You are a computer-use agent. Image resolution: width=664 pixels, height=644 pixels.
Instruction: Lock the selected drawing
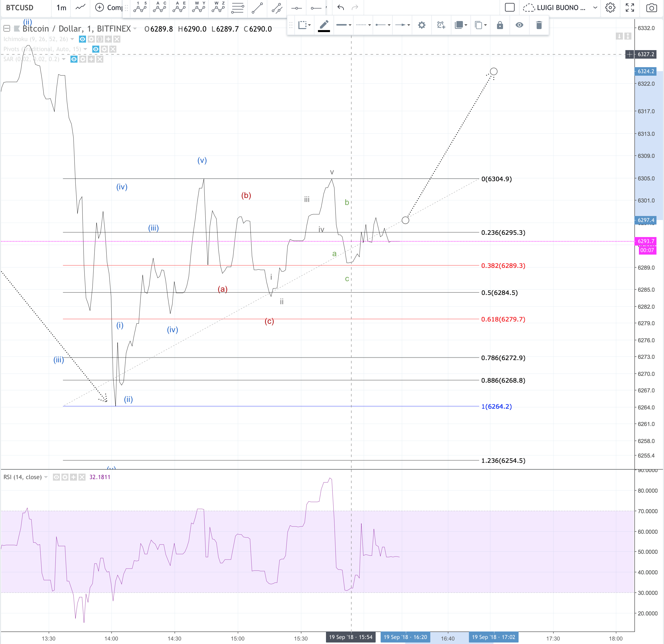tap(500, 25)
